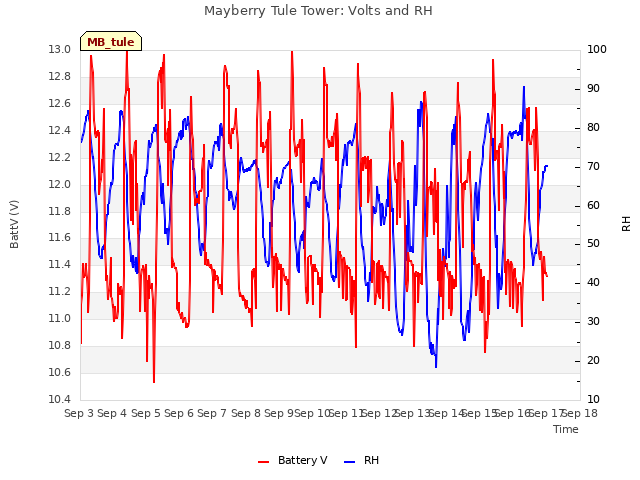
Task: Click the 12.4 left axis tick
Action: (59, 131)
